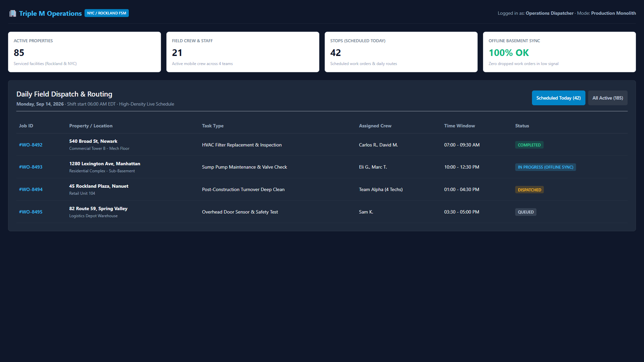Image resolution: width=644 pixels, height=362 pixels.
Task: Click Commercial Tower B - Mech Floor sublabel
Action: (99, 148)
